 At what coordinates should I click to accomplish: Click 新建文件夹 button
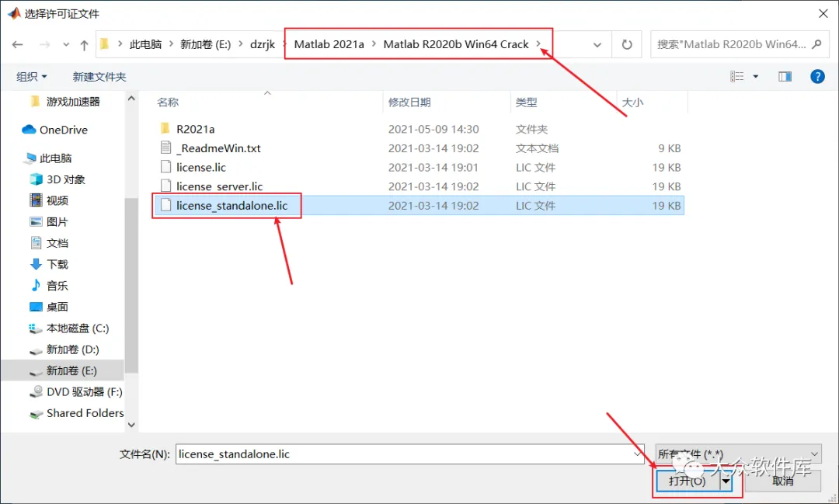click(x=99, y=77)
